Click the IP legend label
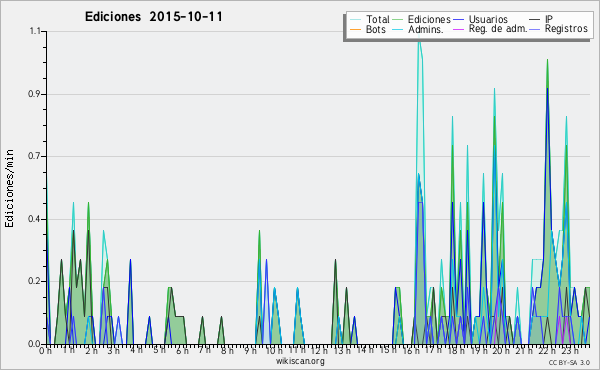This screenshot has width=600, height=370. [549, 19]
